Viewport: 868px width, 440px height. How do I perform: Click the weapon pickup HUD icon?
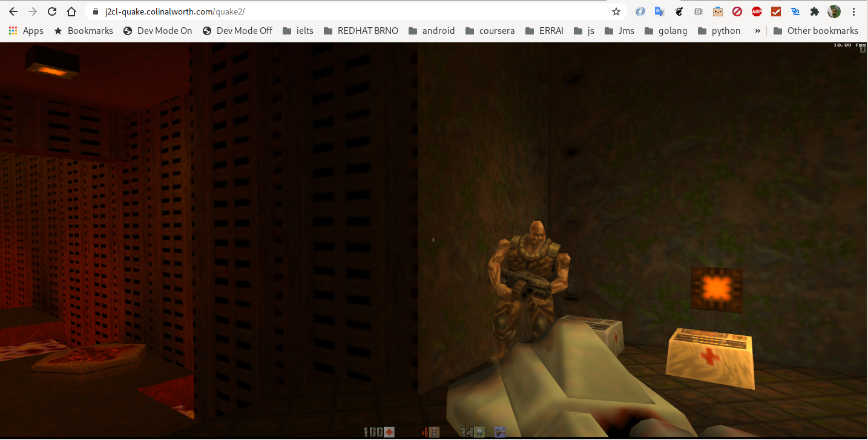pos(500,432)
